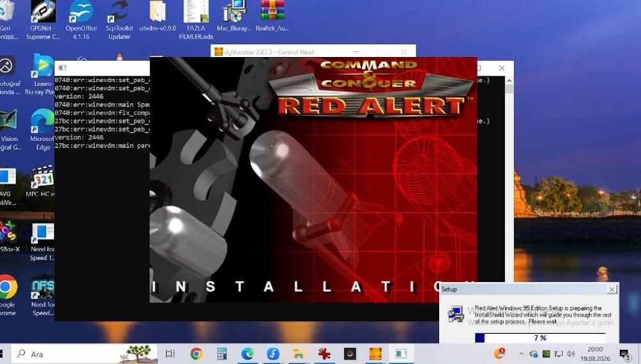Click the Windows Start button
The width and height of the screenshot is (641, 364).
point(2,354)
